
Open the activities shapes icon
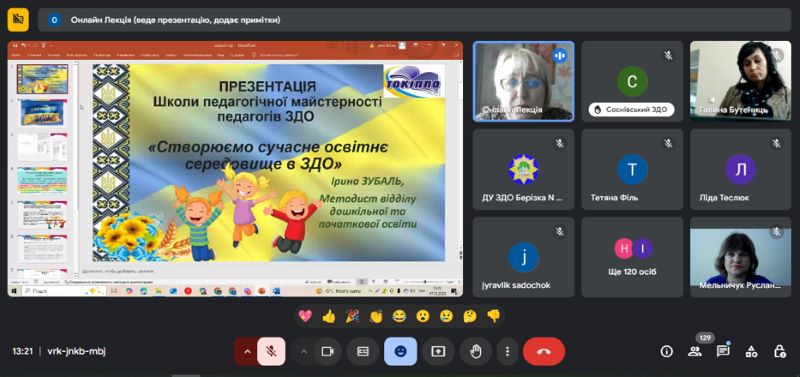point(751,351)
